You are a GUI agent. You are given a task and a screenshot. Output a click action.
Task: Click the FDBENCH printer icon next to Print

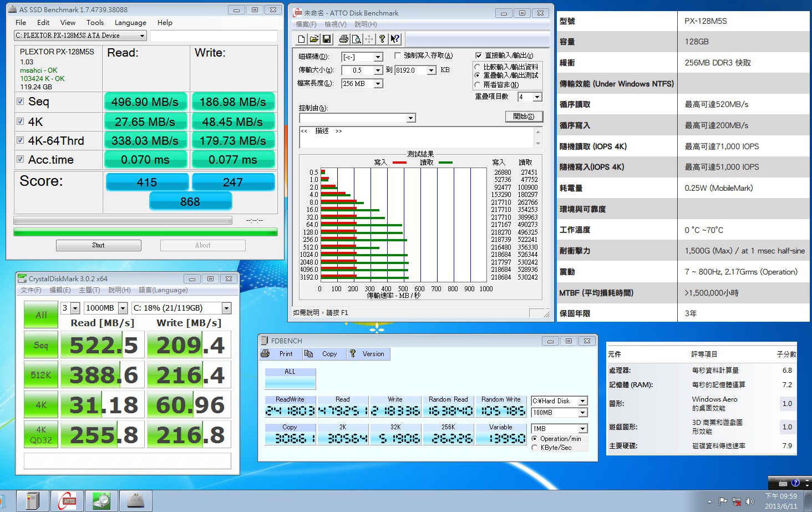265,354
